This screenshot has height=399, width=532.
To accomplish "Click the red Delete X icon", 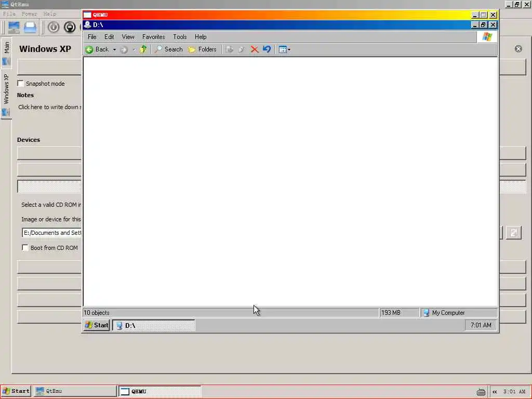I will pyautogui.click(x=255, y=49).
